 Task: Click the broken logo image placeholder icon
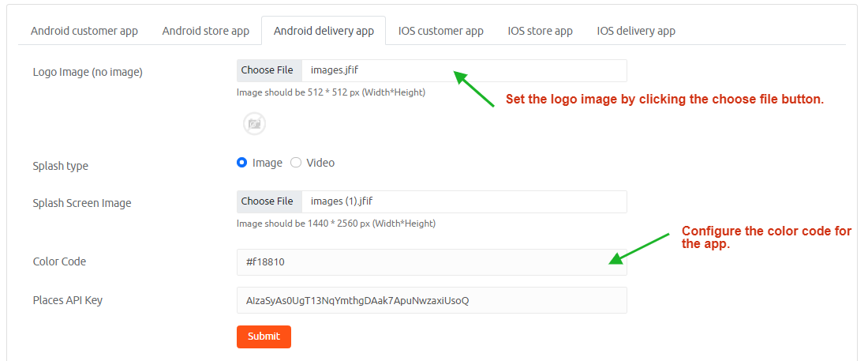[x=254, y=124]
